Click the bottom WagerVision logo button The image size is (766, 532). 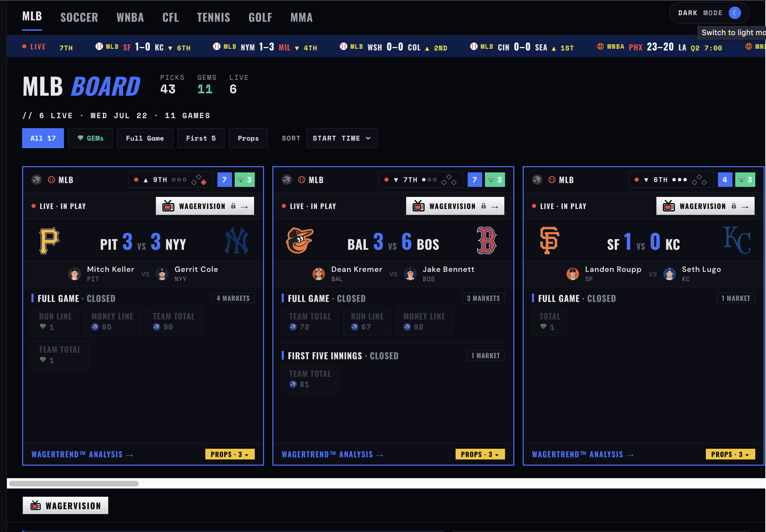pyautogui.click(x=66, y=506)
